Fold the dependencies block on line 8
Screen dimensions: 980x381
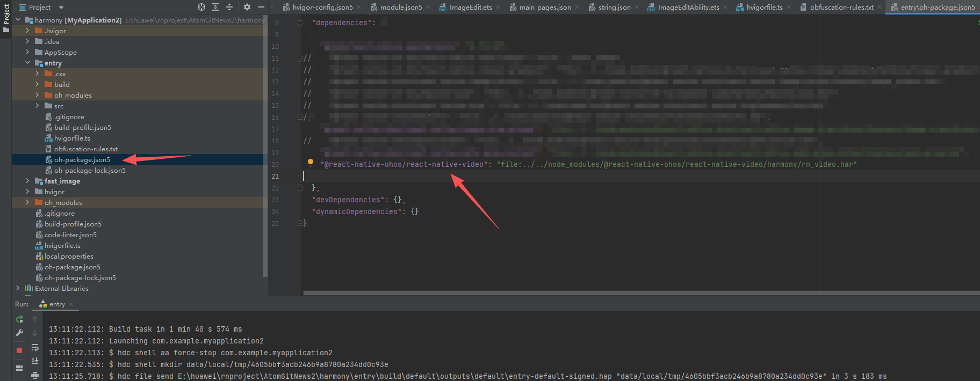tap(300, 23)
